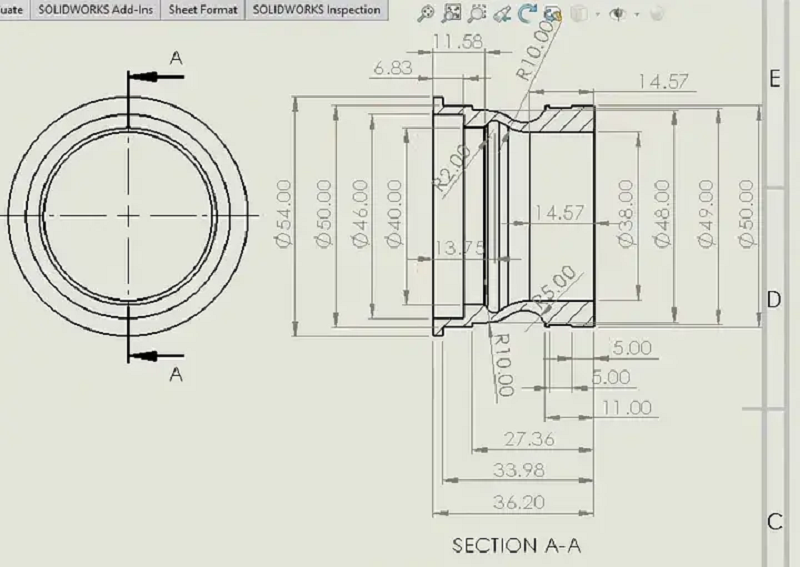800x567 pixels.
Task: Select the Zoom to Area tool
Action: click(452, 14)
